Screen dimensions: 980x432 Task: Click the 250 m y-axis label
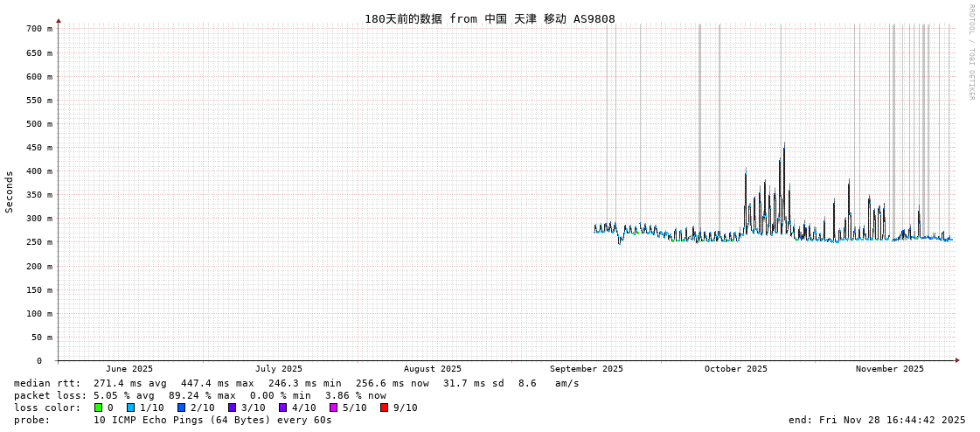click(38, 242)
